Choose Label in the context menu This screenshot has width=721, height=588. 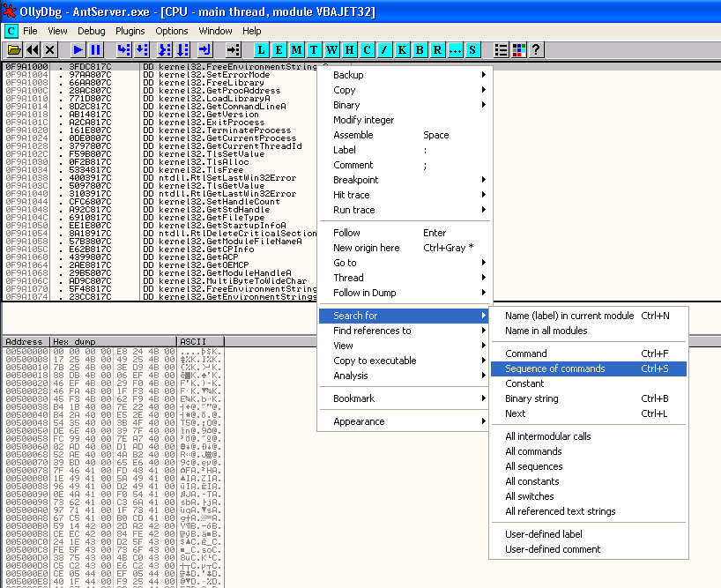(405, 150)
